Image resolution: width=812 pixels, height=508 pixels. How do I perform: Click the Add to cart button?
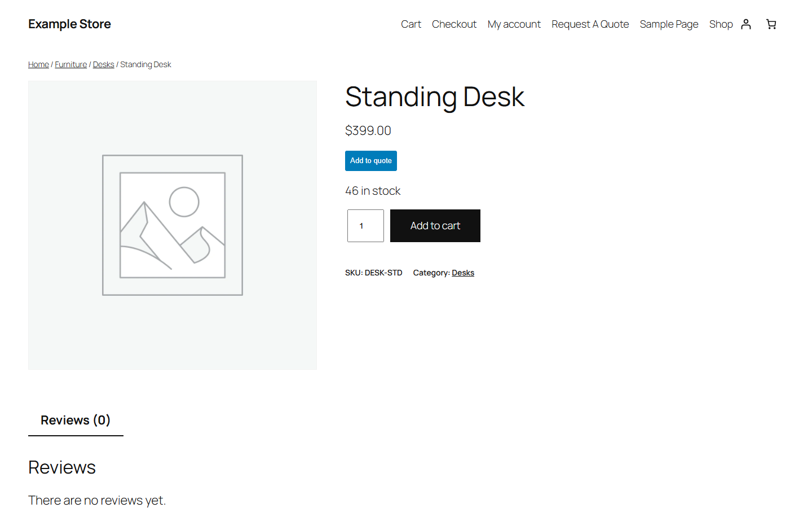point(435,226)
